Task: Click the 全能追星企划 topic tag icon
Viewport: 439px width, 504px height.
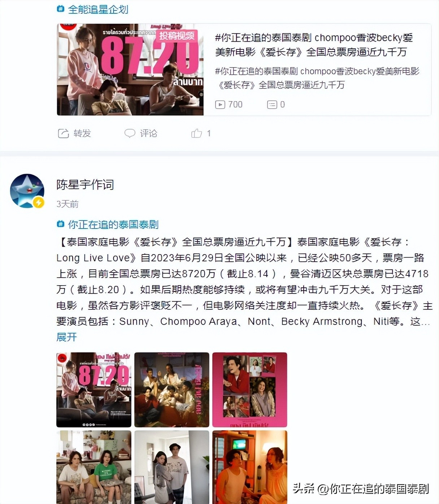Action: (x=61, y=9)
